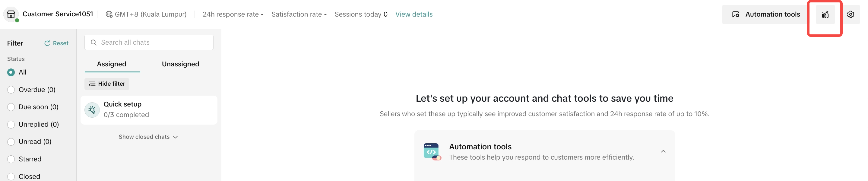Viewport: 868px width, 181px height.
Task: Open the settings gear icon
Action: point(851,14)
